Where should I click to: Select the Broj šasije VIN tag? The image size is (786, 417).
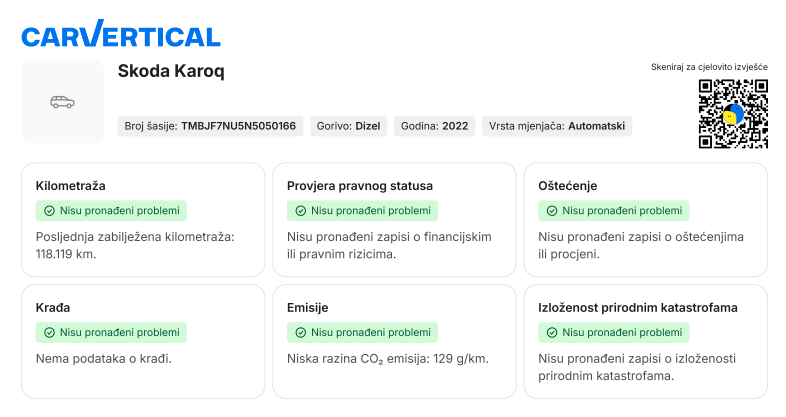click(x=210, y=126)
